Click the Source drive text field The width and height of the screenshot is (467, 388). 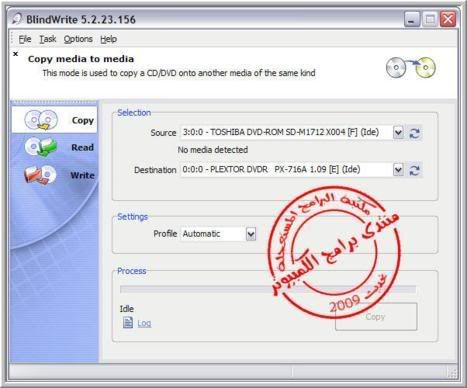(286, 132)
